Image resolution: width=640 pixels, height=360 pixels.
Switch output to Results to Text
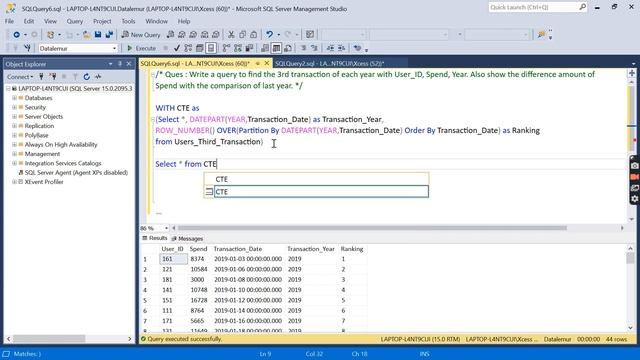265,48
